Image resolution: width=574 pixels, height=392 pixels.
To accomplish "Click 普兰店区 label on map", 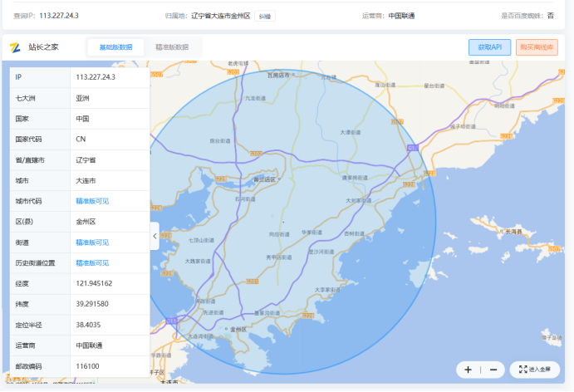I will [x=265, y=179].
